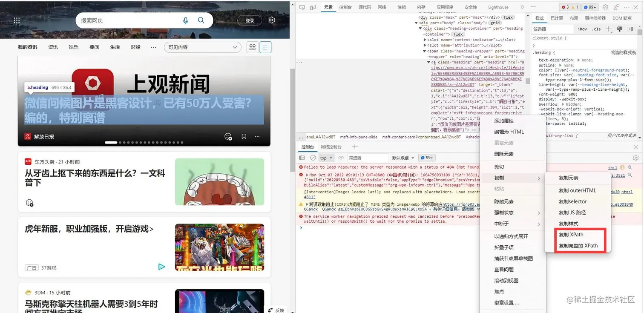The image size is (644, 313).
Task: Open the 从牙齿上抠下来的东西是什么 article
Action: tap(95, 178)
